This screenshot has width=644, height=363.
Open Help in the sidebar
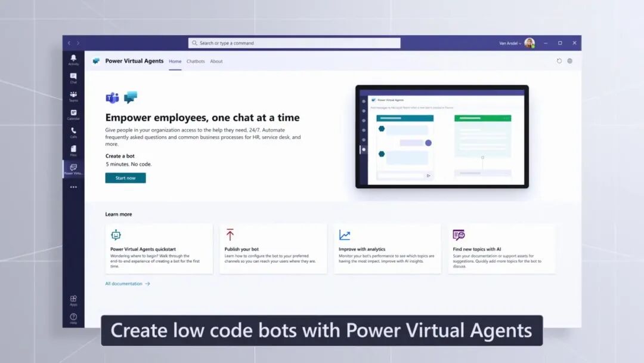[73, 319]
